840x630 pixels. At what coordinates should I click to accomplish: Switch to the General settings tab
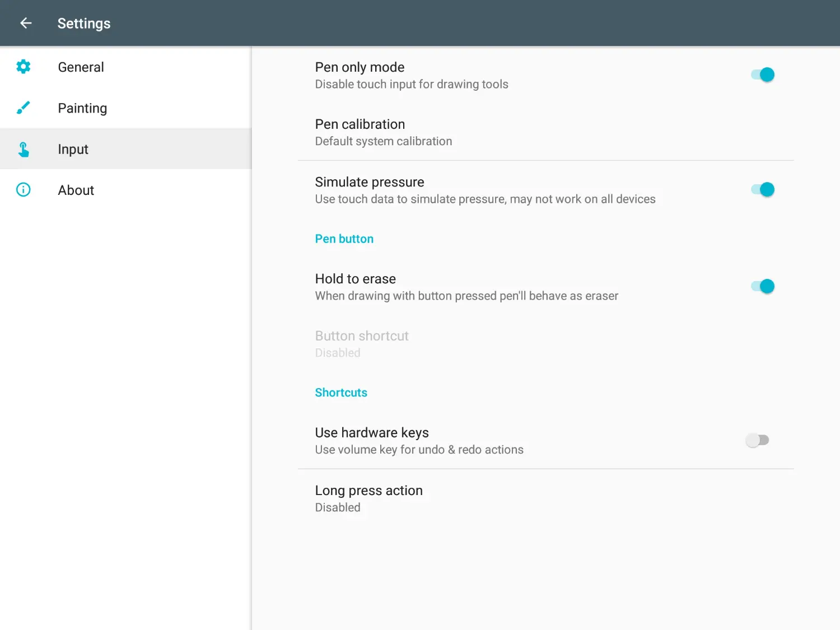(125, 67)
